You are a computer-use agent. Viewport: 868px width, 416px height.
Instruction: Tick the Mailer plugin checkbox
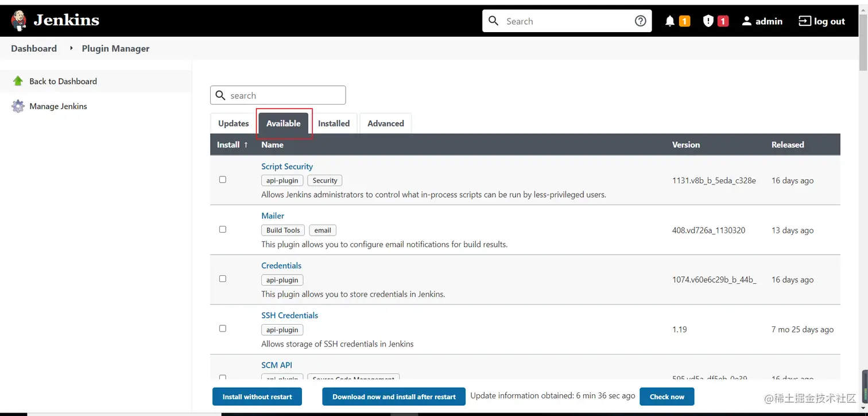[x=223, y=229]
